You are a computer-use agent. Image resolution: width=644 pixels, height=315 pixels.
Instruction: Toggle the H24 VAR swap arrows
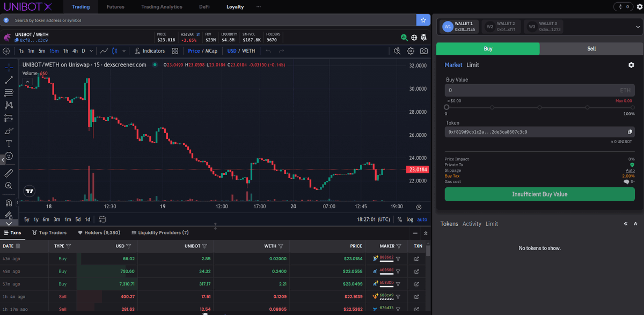[198, 34]
